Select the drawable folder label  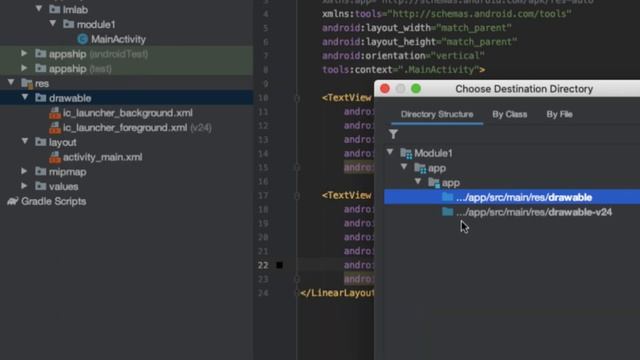70,98
